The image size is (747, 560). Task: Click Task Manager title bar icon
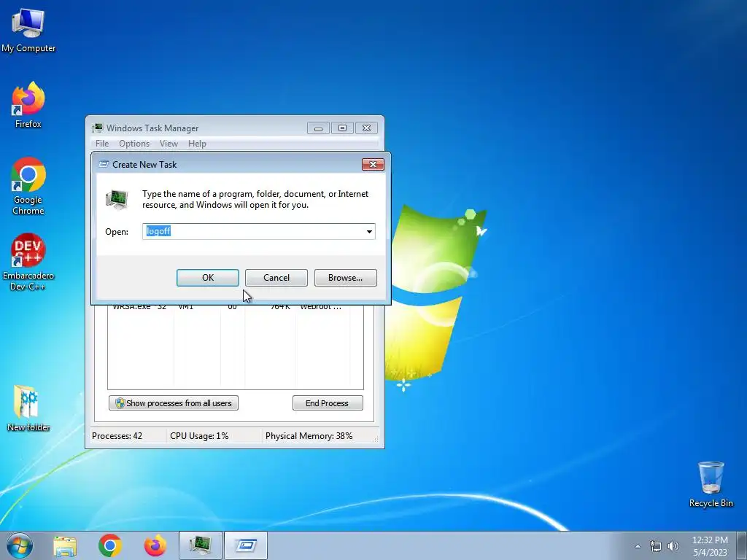coord(98,128)
